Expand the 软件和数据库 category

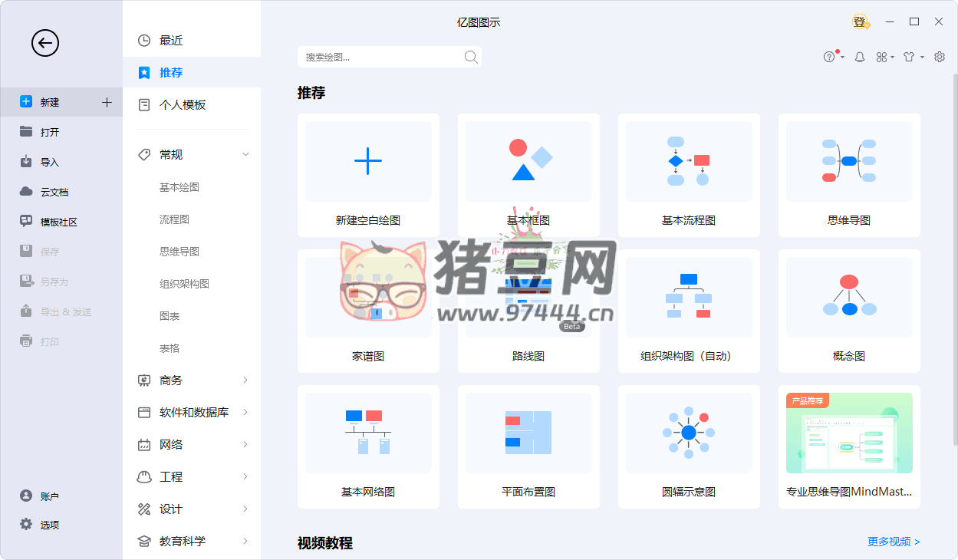(x=245, y=413)
